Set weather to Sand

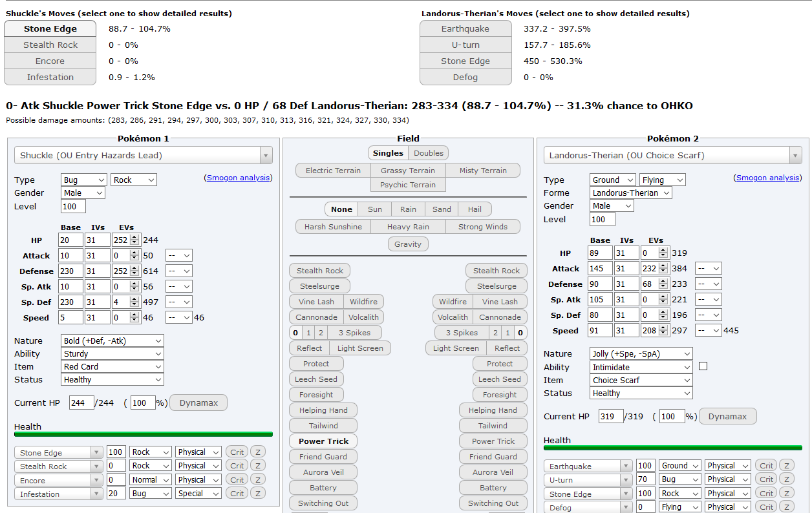[x=442, y=209]
